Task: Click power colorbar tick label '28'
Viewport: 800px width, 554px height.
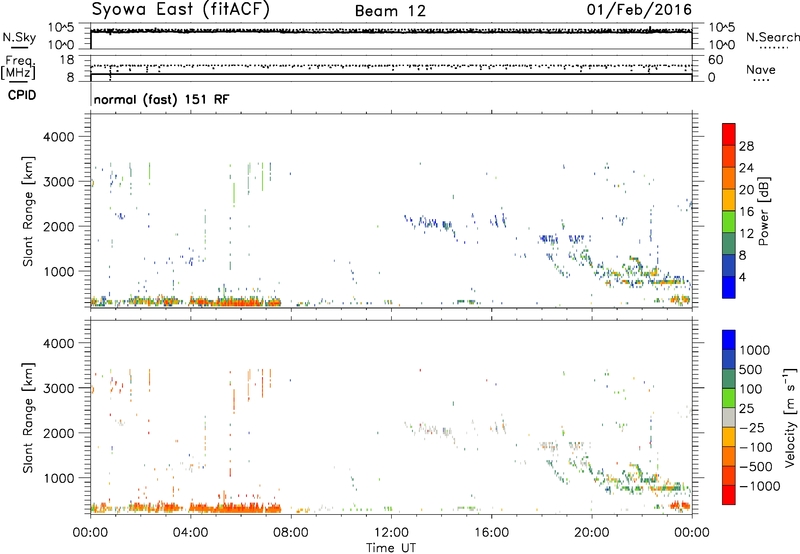Action: point(746,146)
